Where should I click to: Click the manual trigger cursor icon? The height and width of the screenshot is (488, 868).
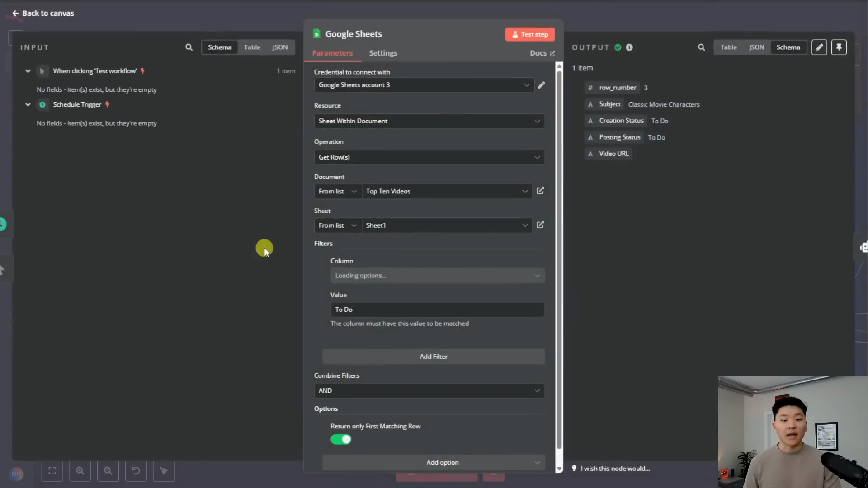(x=42, y=71)
